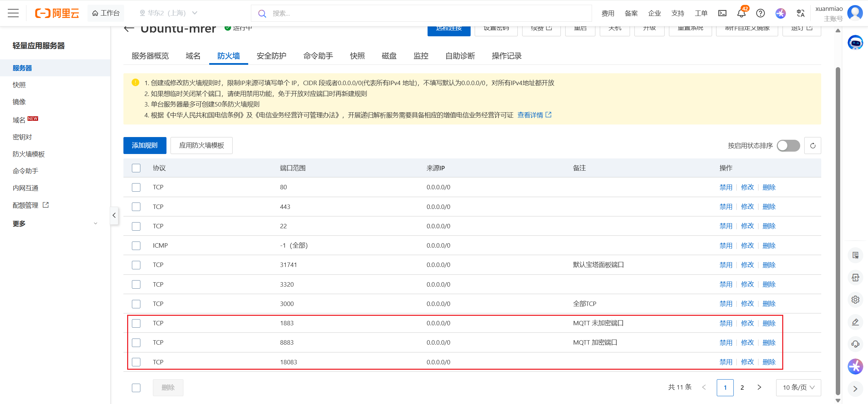The width and height of the screenshot is (868, 404).
Task: Open the hamburger navigation menu
Action: (x=13, y=13)
